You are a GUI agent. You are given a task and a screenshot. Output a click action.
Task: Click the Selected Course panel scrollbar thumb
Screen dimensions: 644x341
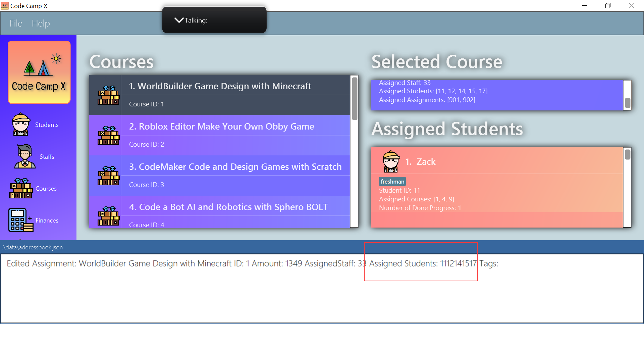click(627, 103)
